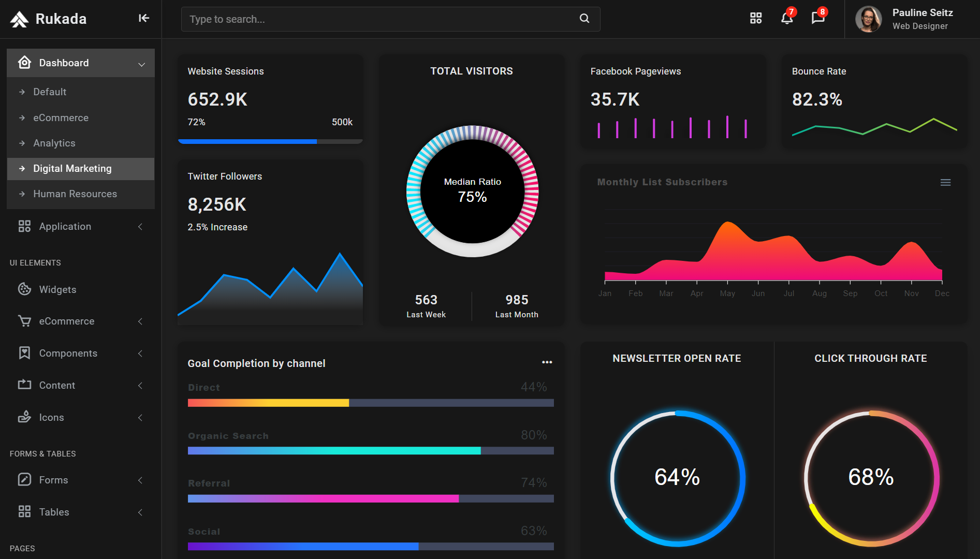This screenshot has width=980, height=559.
Task: Open messages icon showing 8 unread
Action: click(817, 19)
